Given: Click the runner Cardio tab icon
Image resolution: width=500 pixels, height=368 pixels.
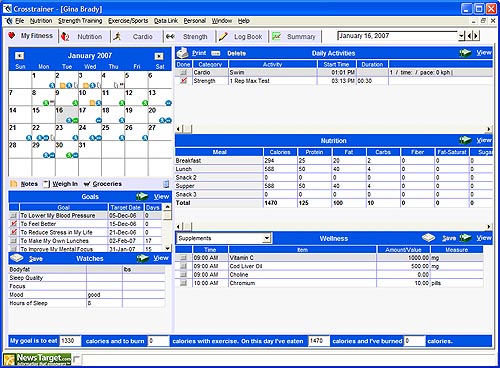Looking at the screenshot, I should 117,36.
